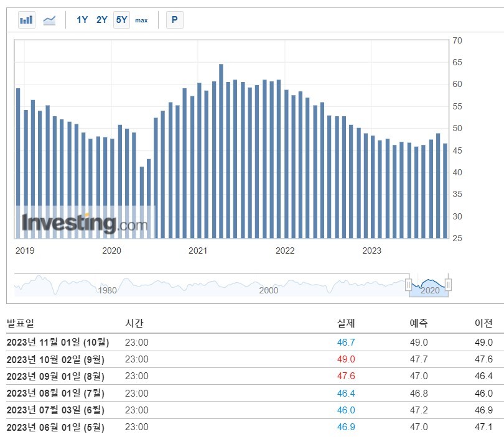The image size is (504, 437).
Task: Click red actual value 49.0 for September
Action: coord(346,359)
